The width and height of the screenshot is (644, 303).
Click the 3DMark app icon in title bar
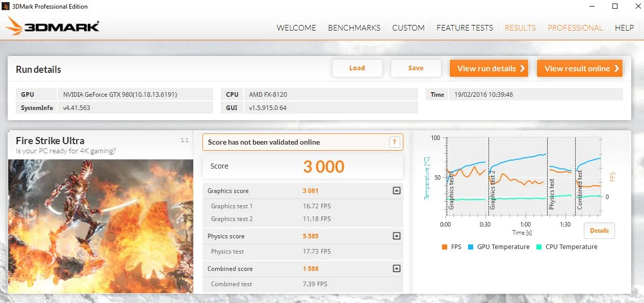pos(6,7)
